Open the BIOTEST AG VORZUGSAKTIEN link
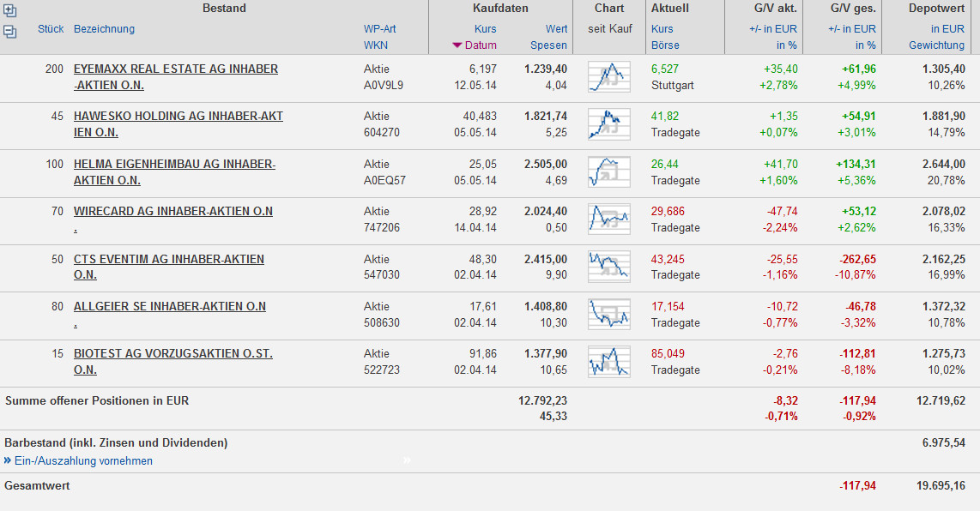The width and height of the screenshot is (980, 511). click(x=172, y=353)
